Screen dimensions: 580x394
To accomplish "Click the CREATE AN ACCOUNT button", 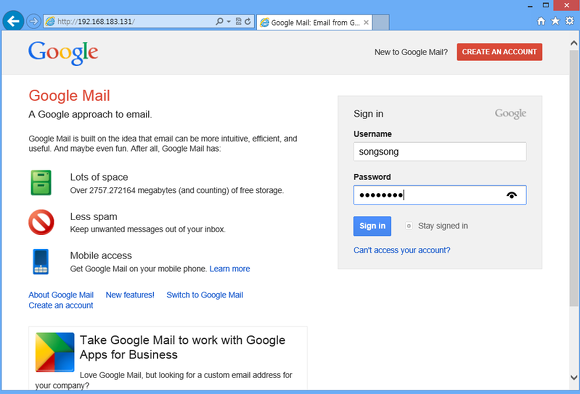I will [x=499, y=52].
